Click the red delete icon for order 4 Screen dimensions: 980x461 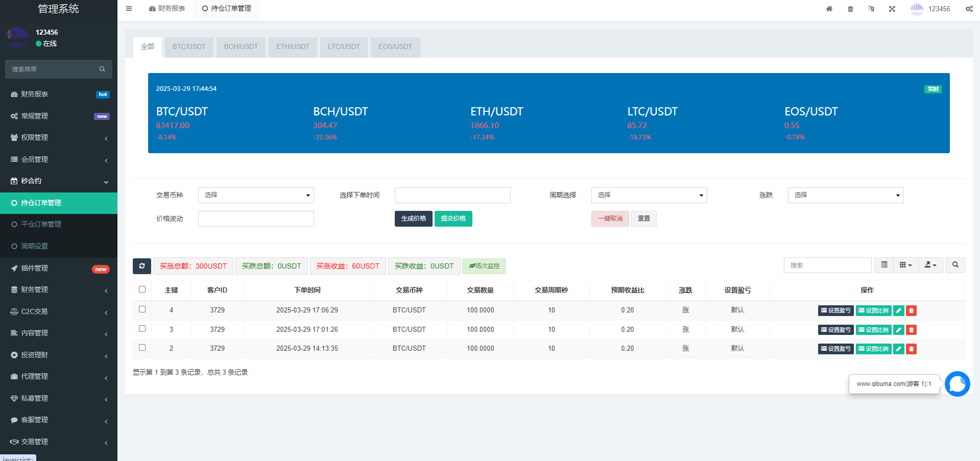point(911,310)
